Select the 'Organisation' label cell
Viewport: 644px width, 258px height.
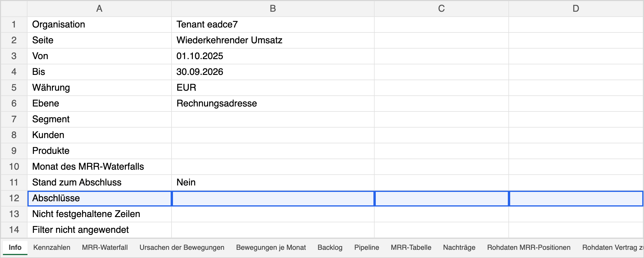pyautogui.click(x=99, y=24)
